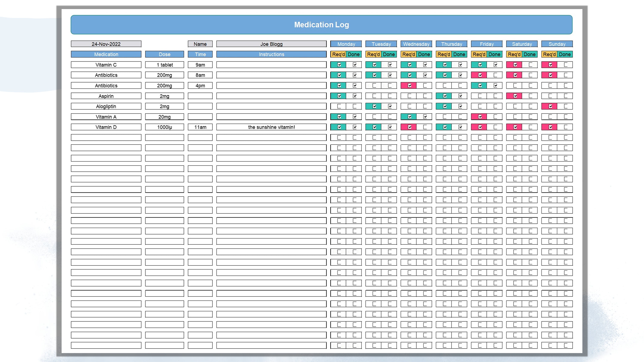
Task: Select the Wednesday column header
Action: [416, 44]
